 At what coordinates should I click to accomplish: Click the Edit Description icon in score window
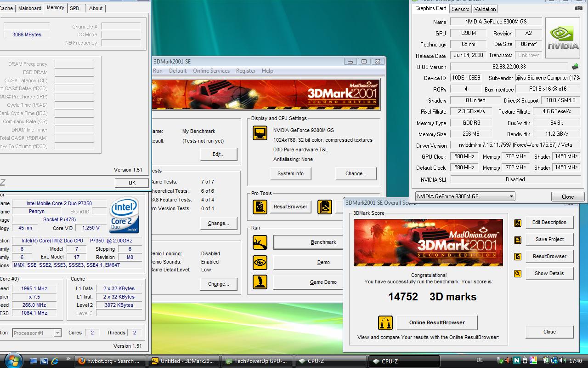(518, 223)
